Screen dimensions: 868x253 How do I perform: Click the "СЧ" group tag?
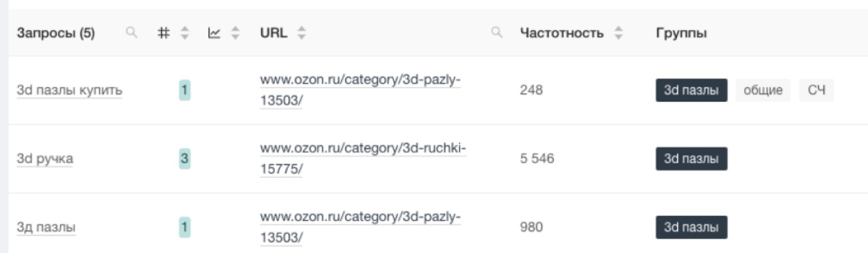pyautogui.click(x=817, y=91)
